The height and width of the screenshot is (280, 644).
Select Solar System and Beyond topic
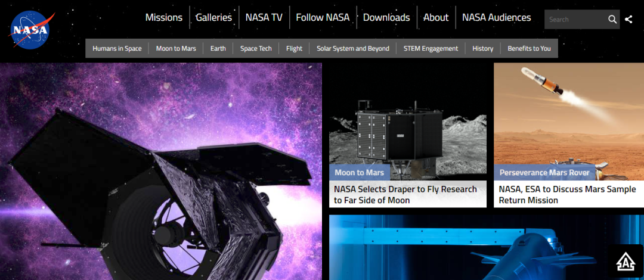pyautogui.click(x=353, y=48)
